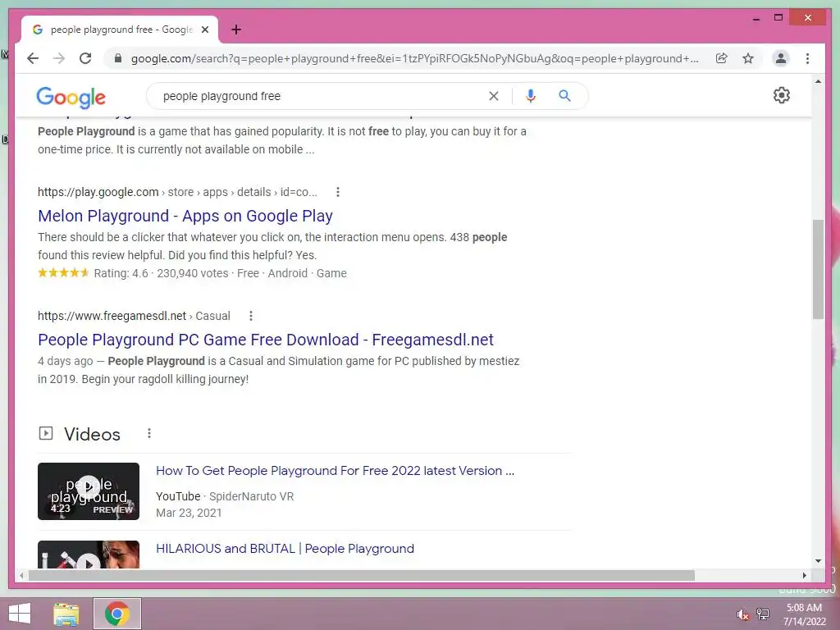Open the Videos section three-dot menu

coord(149,433)
